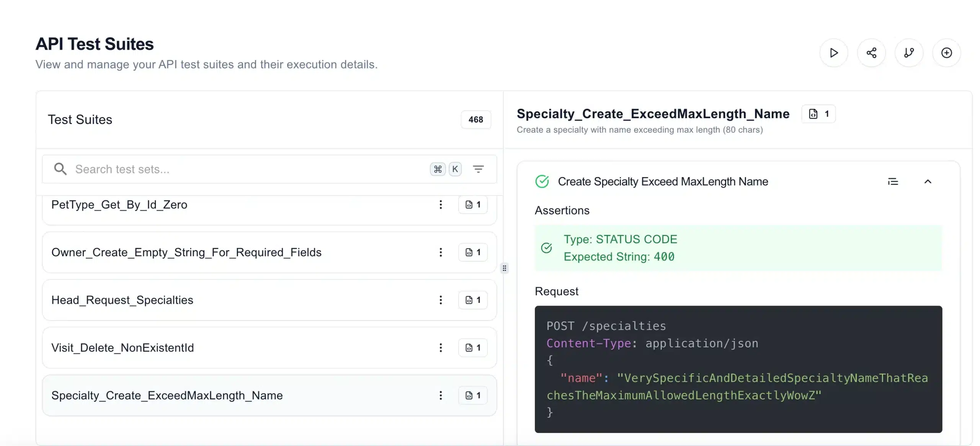Click the API Test Suites page title

[94, 44]
